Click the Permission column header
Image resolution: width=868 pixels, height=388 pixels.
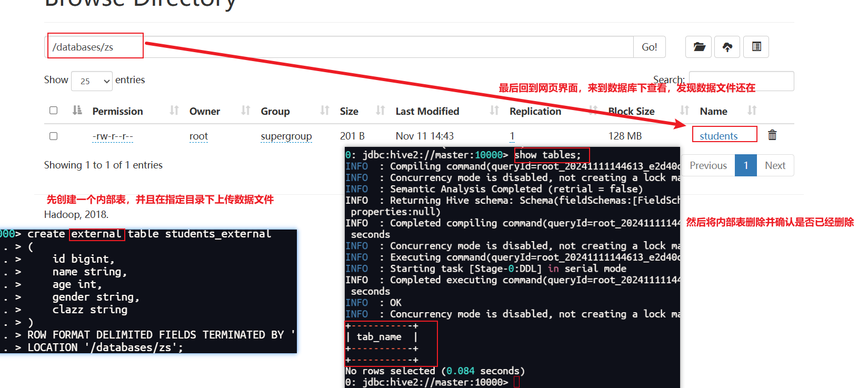coord(117,111)
